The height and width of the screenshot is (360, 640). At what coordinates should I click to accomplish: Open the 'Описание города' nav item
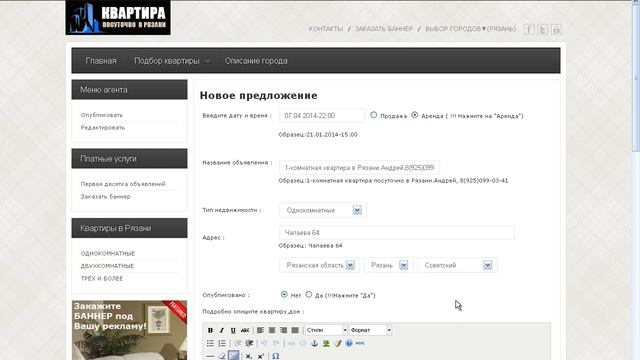256,61
